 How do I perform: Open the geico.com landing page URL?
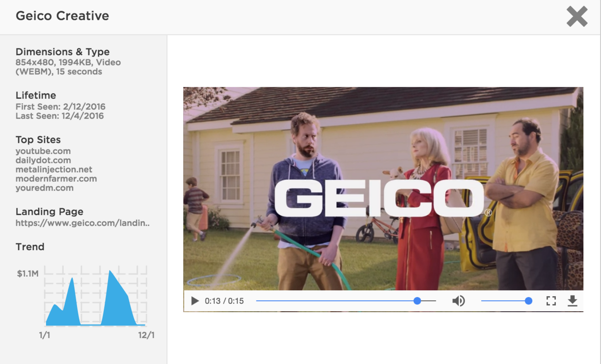coord(82,223)
